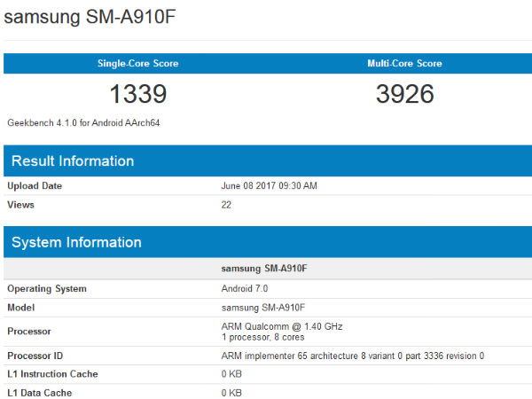Click the multi-core score value 3926

click(x=405, y=94)
